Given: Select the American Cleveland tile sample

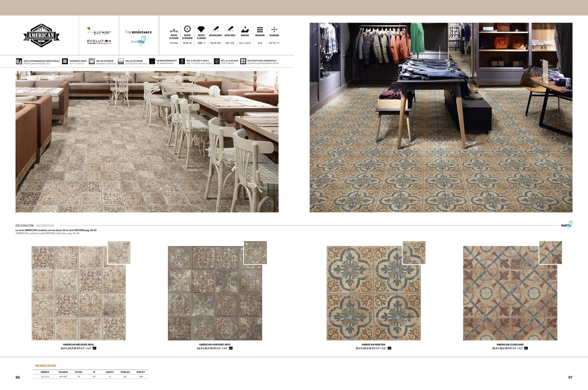Looking at the screenshot, I should click(x=510, y=293).
